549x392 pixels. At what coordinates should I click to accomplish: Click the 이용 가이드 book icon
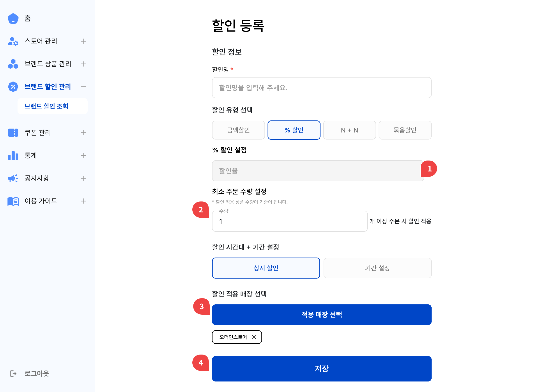tap(13, 201)
